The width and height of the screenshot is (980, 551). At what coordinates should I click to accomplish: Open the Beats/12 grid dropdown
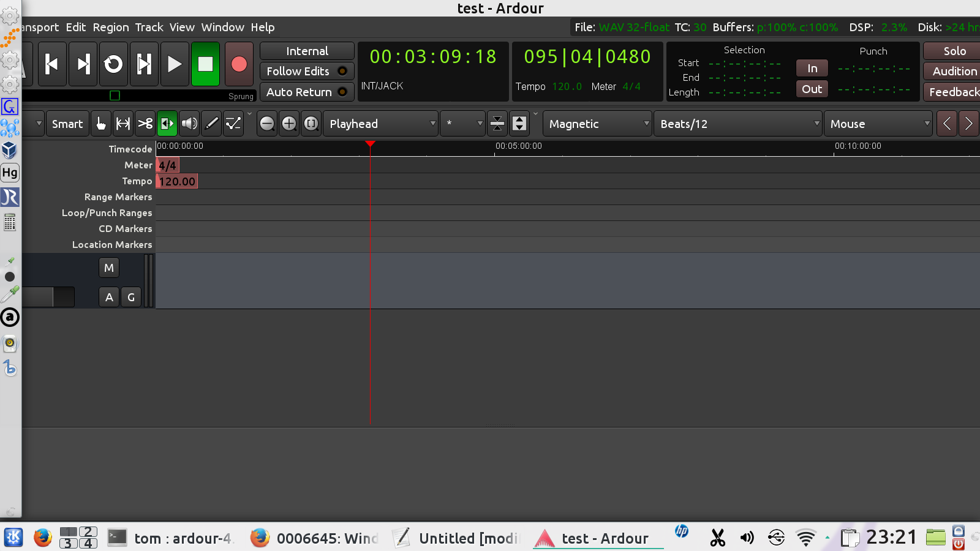737,124
